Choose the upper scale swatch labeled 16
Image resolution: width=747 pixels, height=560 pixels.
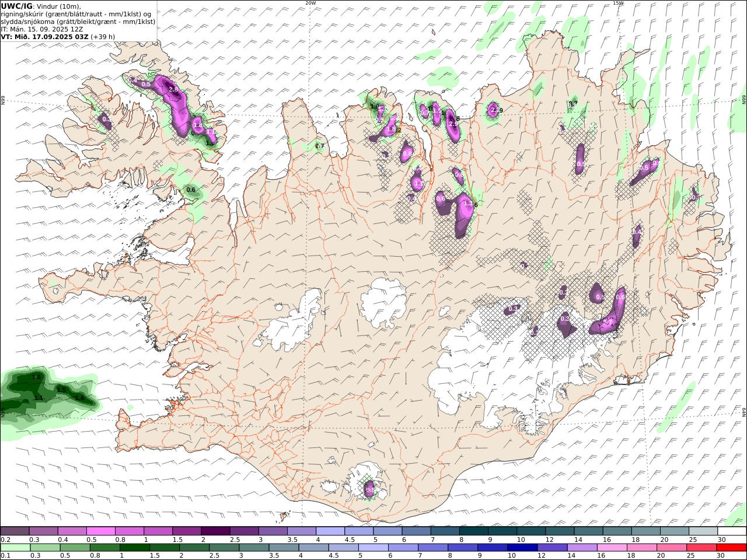(x=617, y=531)
